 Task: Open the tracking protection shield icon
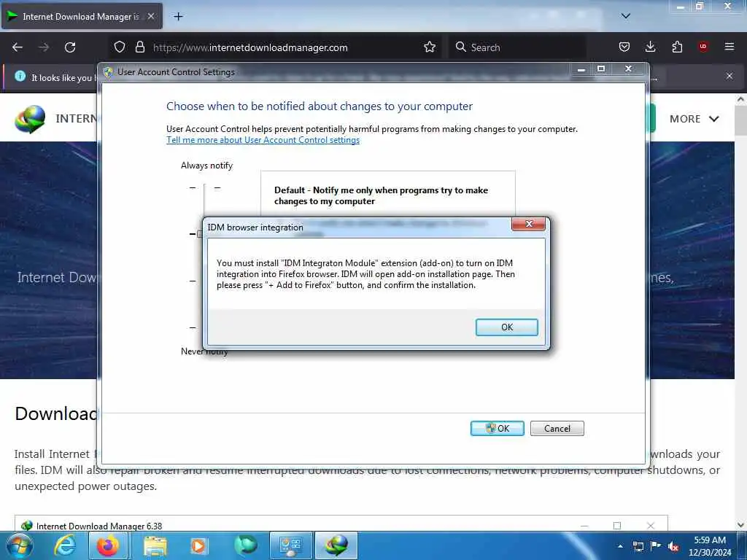click(120, 47)
